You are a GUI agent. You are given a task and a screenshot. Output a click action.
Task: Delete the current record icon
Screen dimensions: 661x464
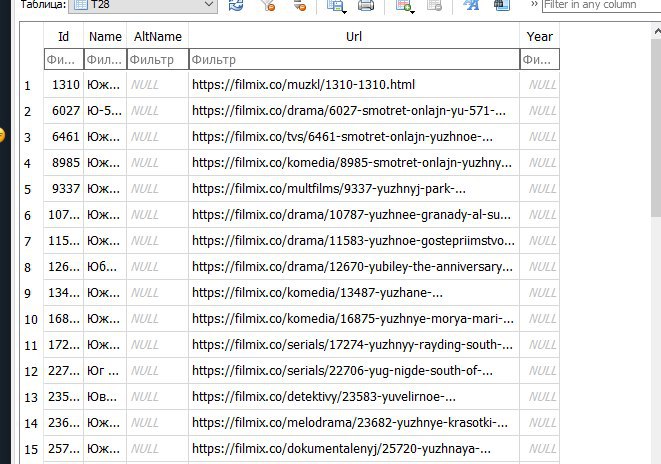434,5
